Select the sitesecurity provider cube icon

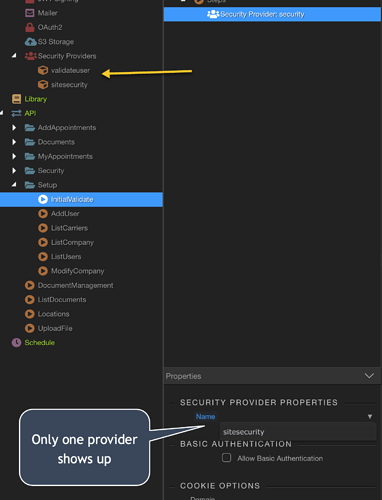pos(43,85)
